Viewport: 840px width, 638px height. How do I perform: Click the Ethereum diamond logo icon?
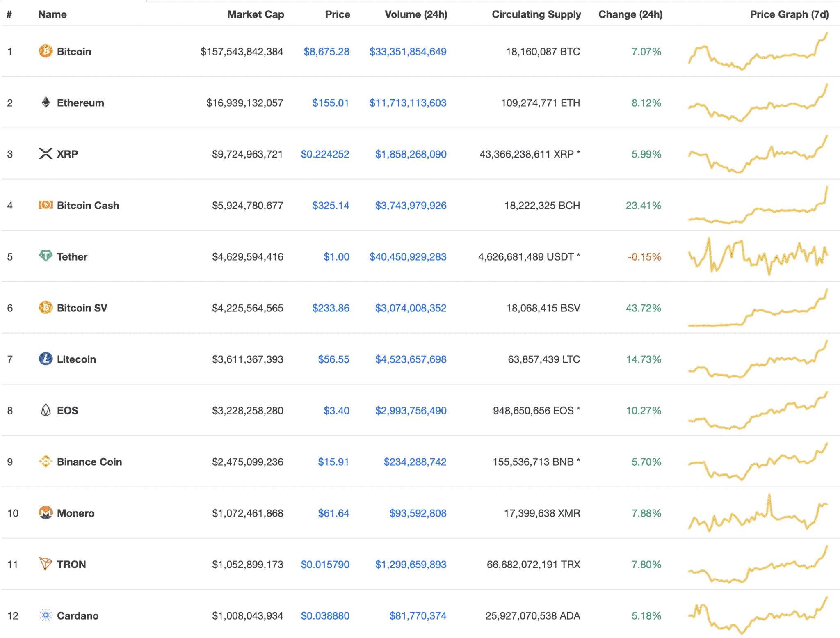tap(46, 102)
